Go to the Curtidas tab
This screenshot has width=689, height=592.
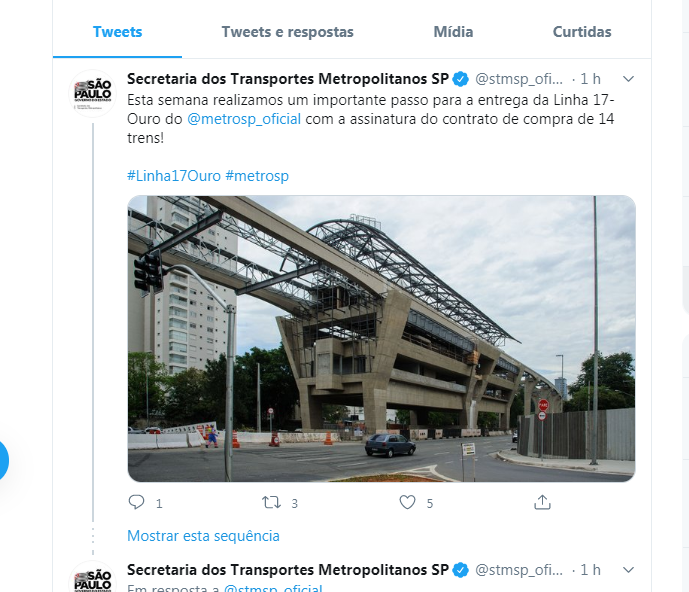(582, 32)
